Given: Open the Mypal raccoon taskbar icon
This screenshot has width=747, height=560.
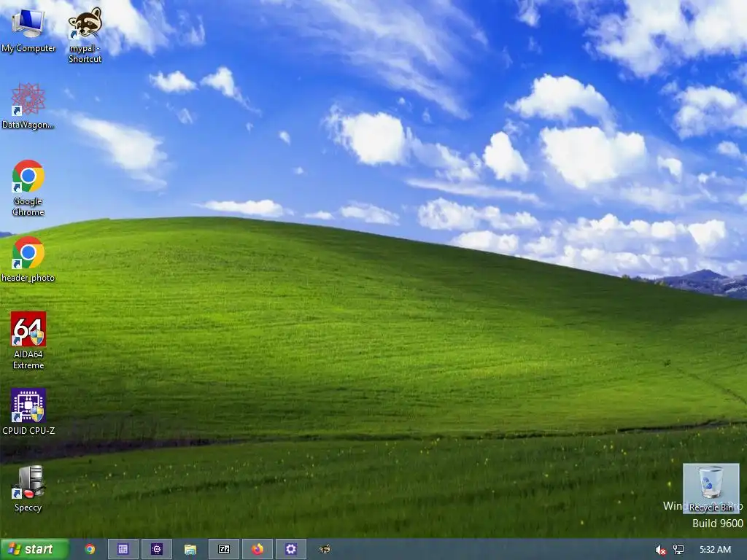Looking at the screenshot, I should (x=325, y=549).
